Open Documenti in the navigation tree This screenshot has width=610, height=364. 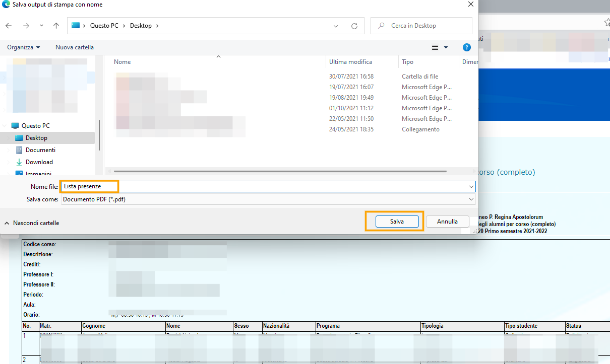coord(40,150)
